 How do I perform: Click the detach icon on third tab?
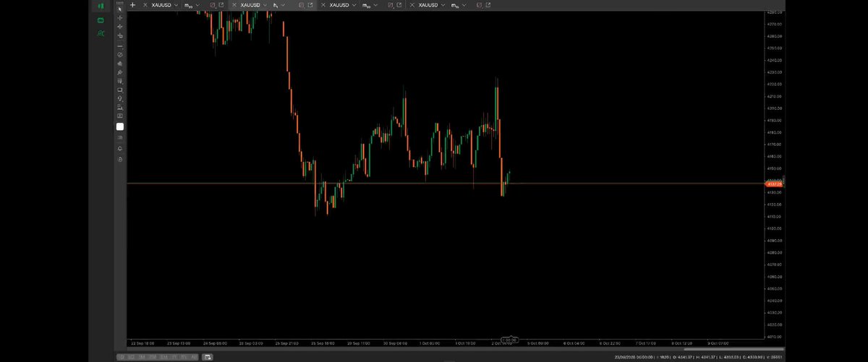[x=399, y=5]
